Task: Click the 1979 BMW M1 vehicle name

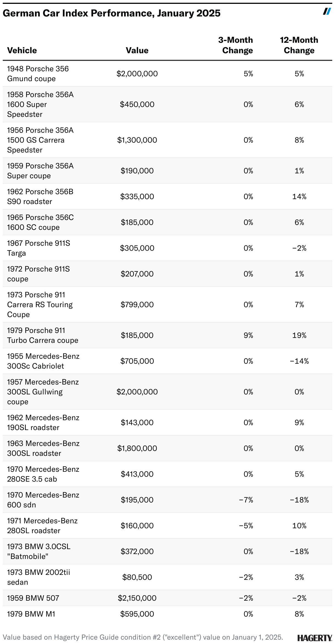Action: pos(31,614)
